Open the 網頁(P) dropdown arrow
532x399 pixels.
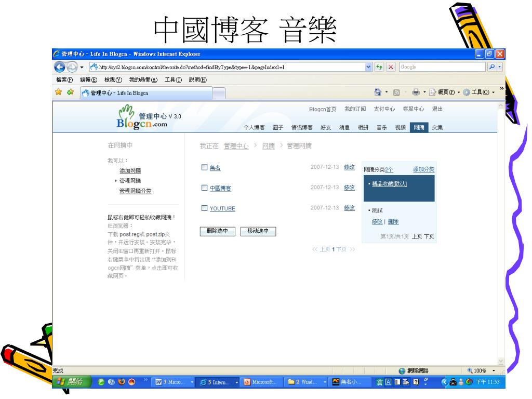(459, 92)
